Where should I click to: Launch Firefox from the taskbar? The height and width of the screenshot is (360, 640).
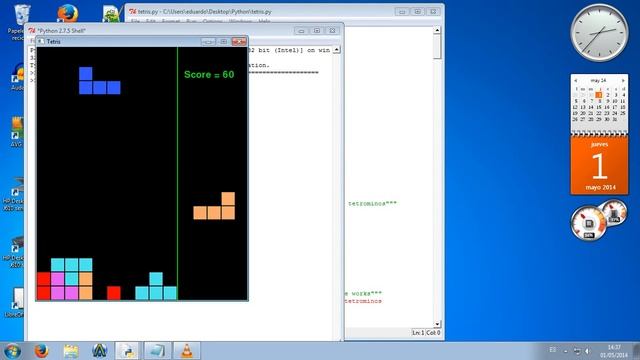(41, 351)
